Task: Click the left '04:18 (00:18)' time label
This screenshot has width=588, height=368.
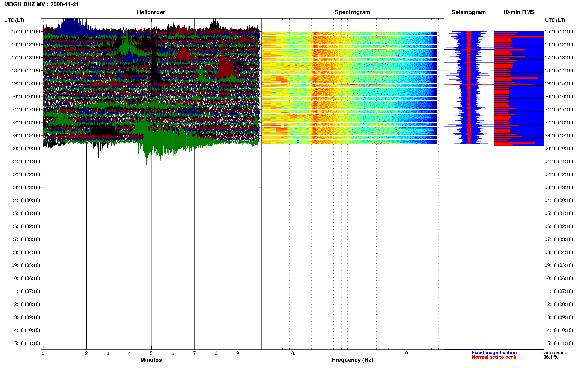Action: point(26,200)
